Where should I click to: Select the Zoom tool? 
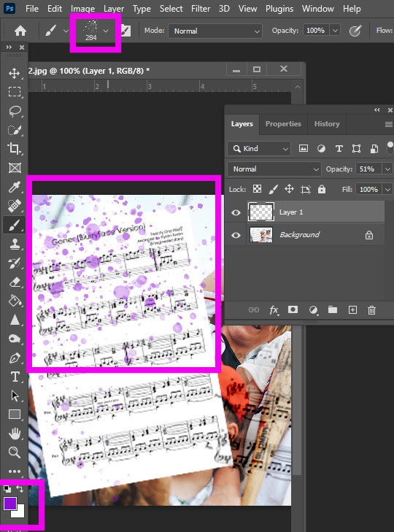click(x=15, y=452)
